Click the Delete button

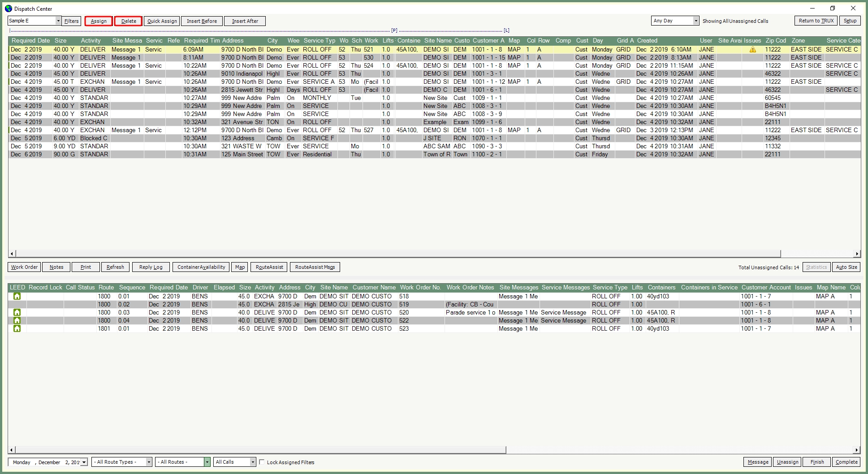(128, 21)
